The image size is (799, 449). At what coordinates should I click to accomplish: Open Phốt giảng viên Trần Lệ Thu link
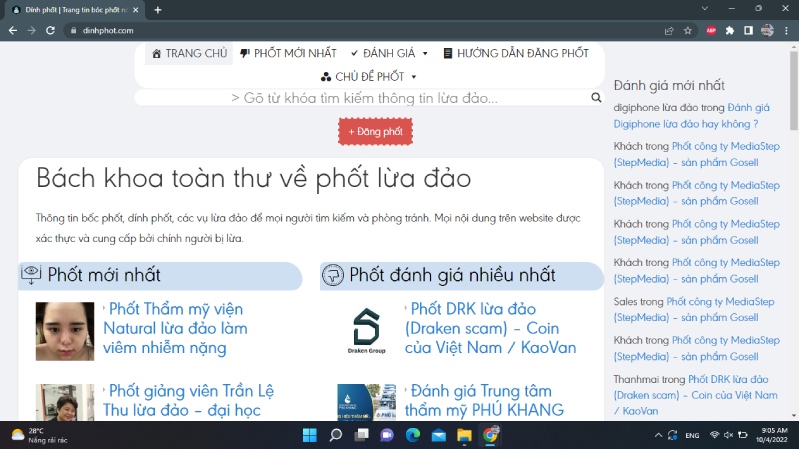coord(188,401)
